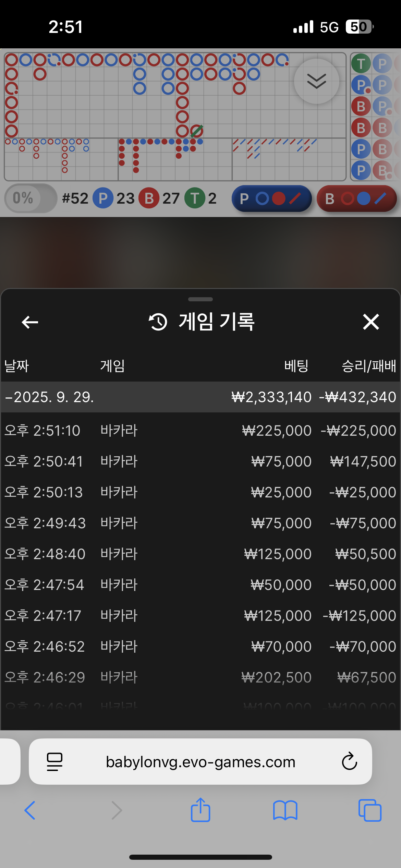Viewport: 401px width, 868px height.
Task: Collapse the 2025. 9. 29. date group
Action: pos(50,397)
